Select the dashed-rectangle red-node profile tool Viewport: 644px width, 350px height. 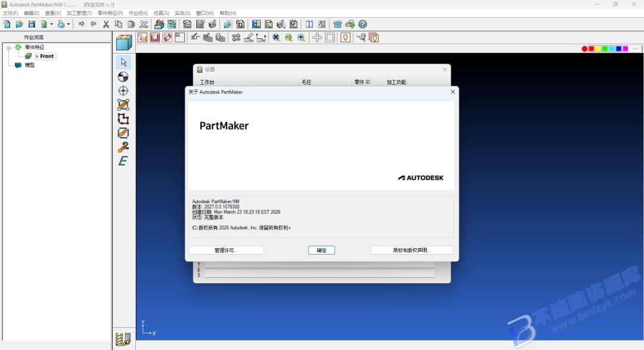[x=123, y=119]
